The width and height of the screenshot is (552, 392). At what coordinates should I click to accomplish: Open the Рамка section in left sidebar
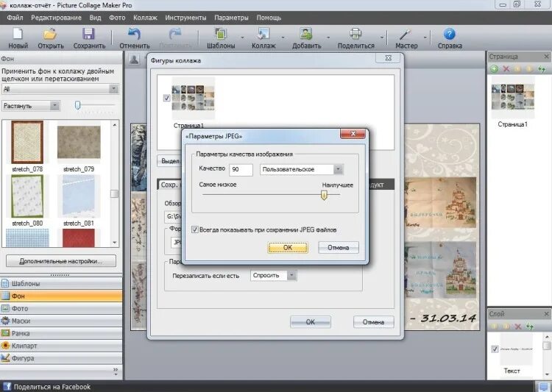[x=61, y=333]
